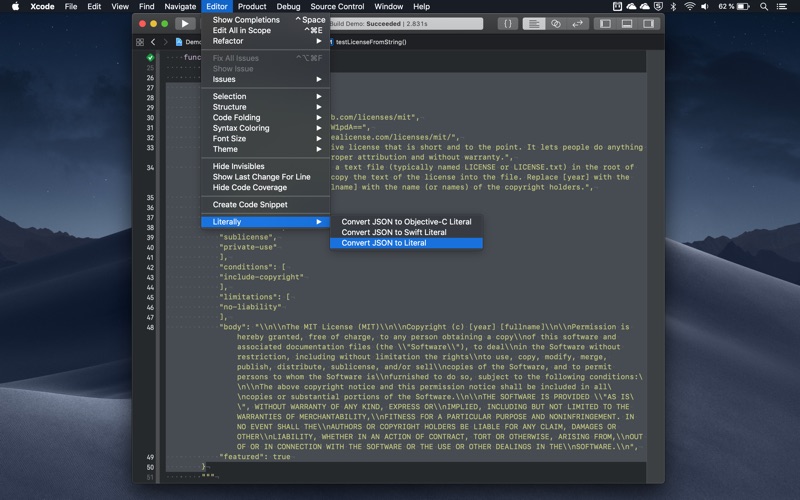Toggle the Utilities right panel

coord(648,23)
